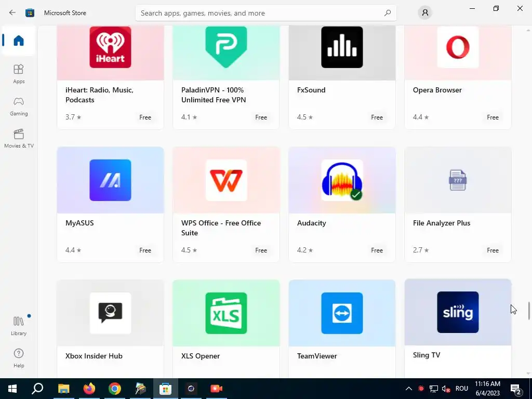
Task: Click the Microsoft Store taskbar icon
Action: pyautogui.click(x=166, y=389)
